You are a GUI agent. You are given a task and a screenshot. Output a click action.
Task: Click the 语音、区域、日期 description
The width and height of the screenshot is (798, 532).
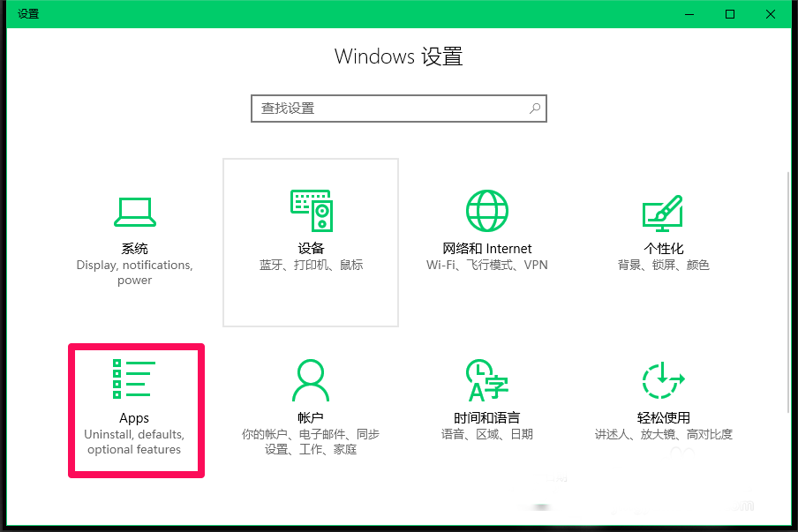point(487,434)
